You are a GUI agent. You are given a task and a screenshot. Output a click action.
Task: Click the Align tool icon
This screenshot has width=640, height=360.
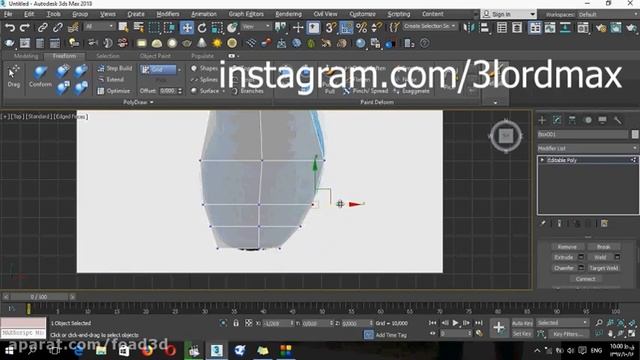tap(484, 28)
